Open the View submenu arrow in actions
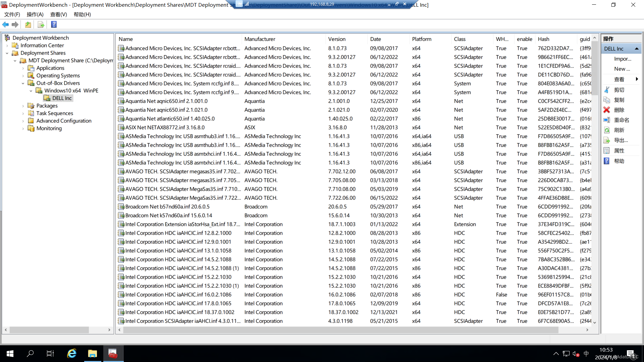Viewport: 644px width, 362px height. pyautogui.click(x=636, y=79)
